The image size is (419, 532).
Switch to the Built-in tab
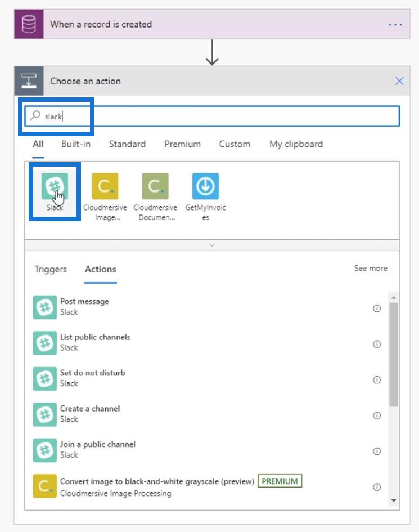pos(76,144)
